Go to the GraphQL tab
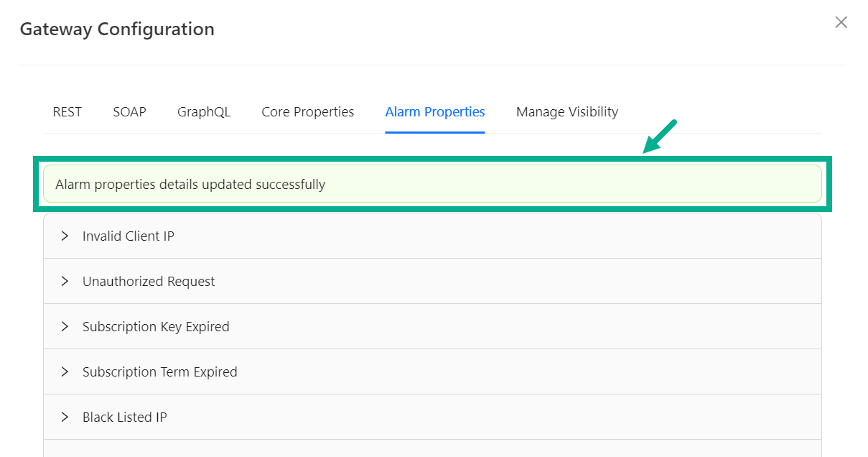This screenshot has width=868, height=457. 204,112
